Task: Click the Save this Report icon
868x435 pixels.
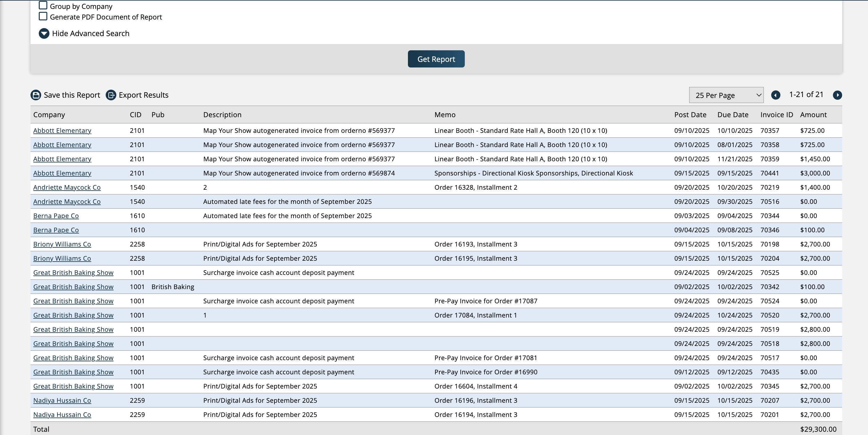Action: pos(36,95)
